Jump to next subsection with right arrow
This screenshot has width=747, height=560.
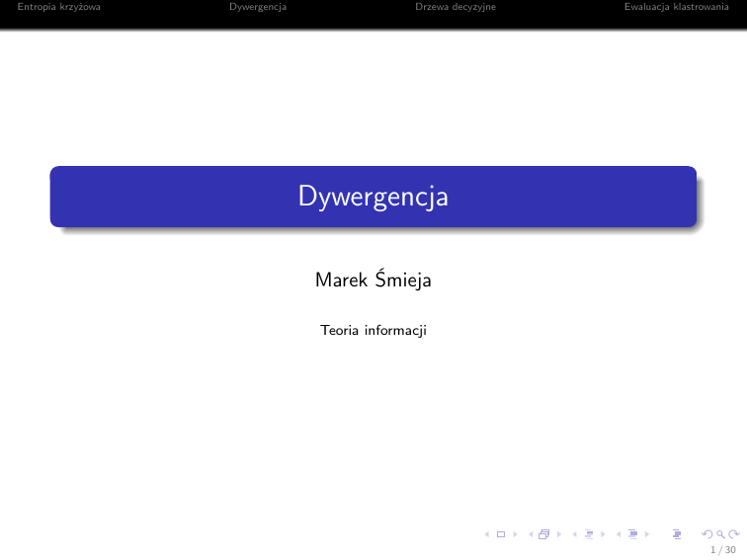[x=601, y=534]
